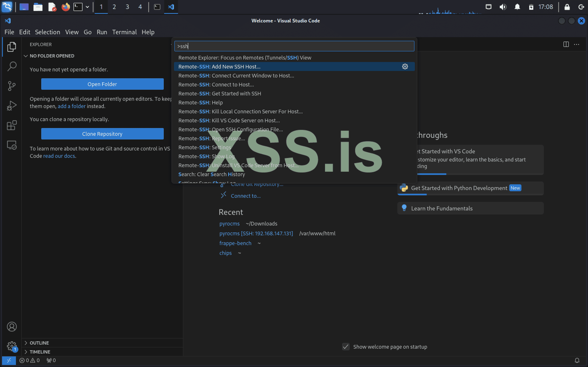
Task: Open the Extensions view icon
Action: 12,125
